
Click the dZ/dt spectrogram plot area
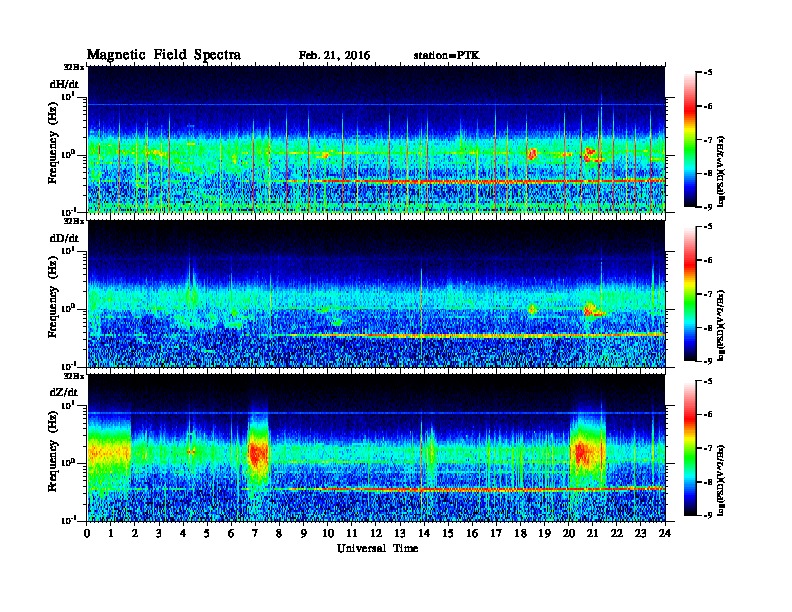click(x=376, y=448)
